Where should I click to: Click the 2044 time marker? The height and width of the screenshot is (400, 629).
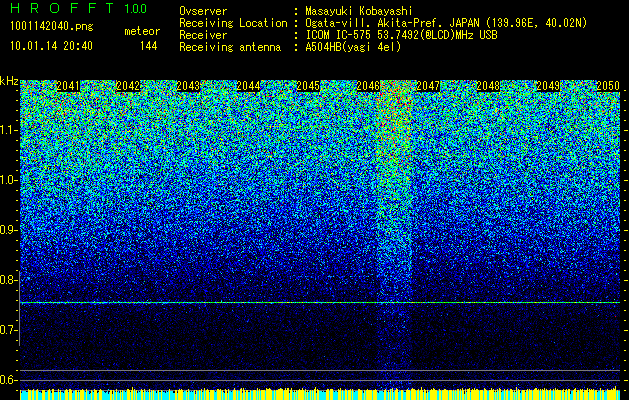coord(248,86)
